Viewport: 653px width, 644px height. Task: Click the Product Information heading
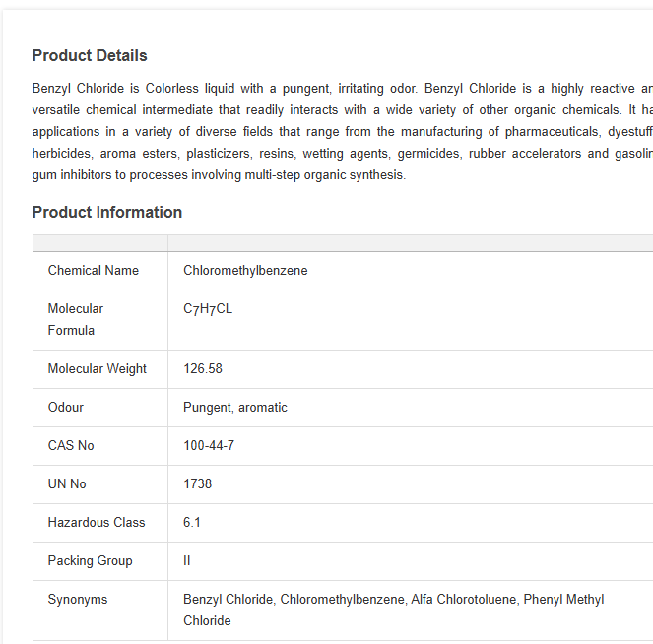pyautogui.click(x=106, y=213)
